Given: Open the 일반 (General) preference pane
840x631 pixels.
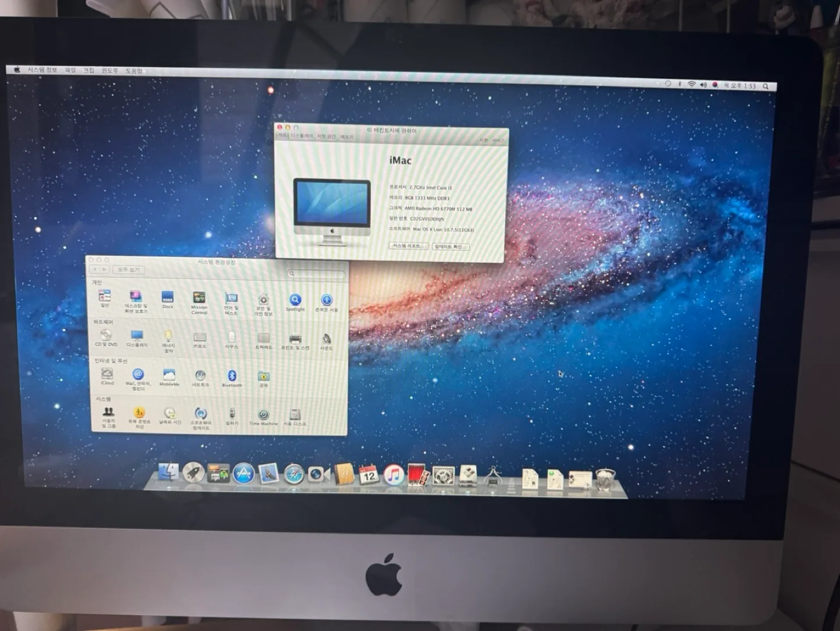Looking at the screenshot, I should (104, 299).
